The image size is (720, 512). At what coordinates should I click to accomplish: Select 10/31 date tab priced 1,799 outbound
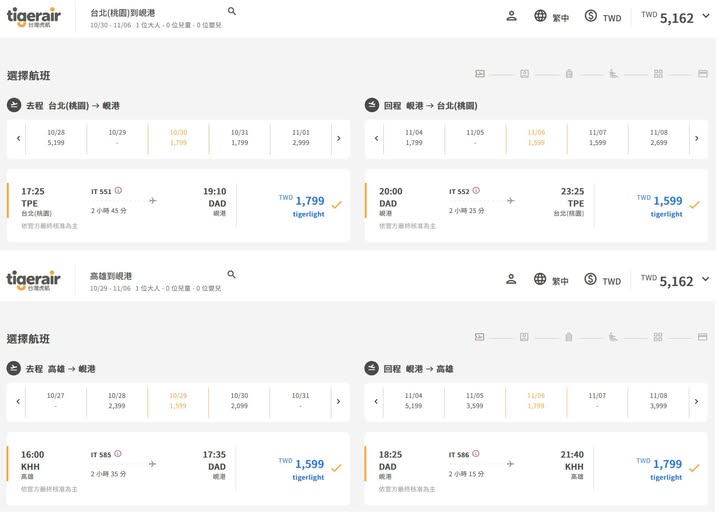click(239, 138)
